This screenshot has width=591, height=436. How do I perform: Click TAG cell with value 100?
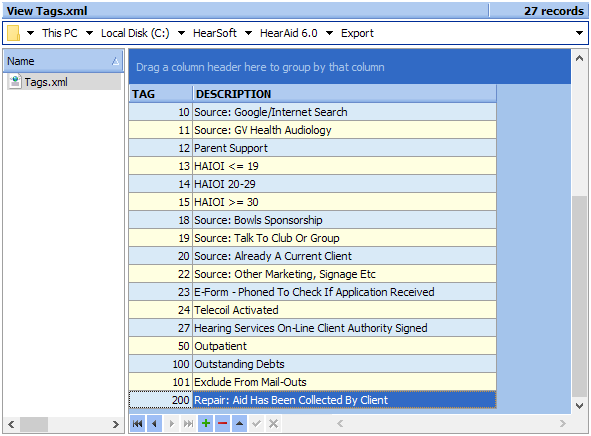(161, 364)
